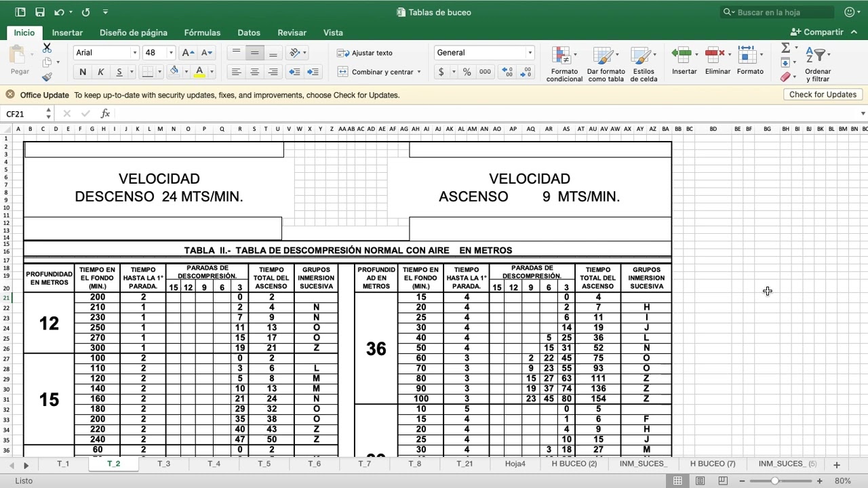Viewport: 868px width, 488px height.
Task: Open the T_3 sheet tab
Action: (163, 464)
